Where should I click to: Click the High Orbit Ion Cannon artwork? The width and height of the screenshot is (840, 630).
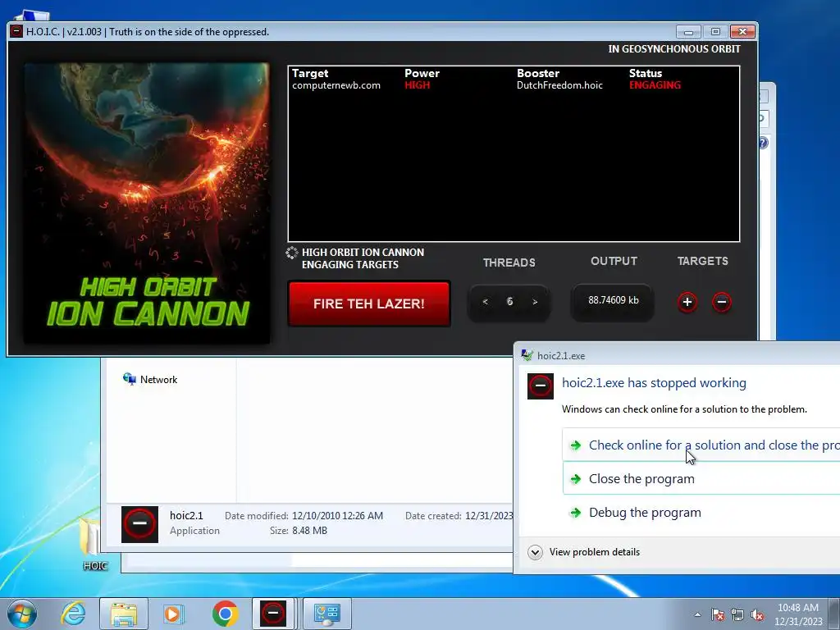[147, 203]
